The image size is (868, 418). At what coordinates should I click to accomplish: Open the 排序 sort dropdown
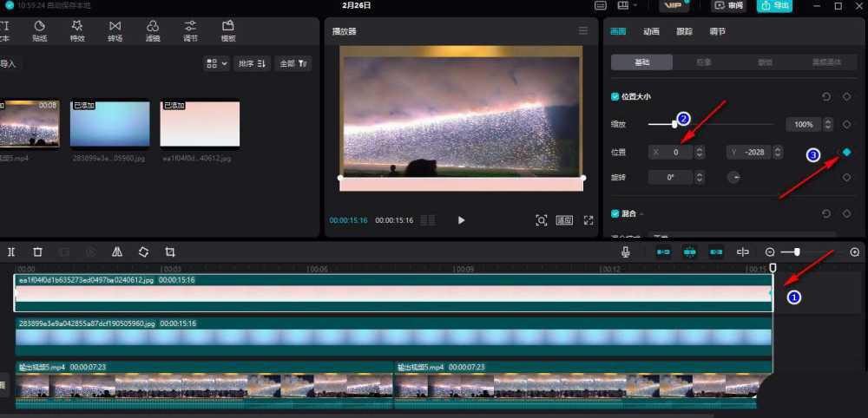[253, 63]
